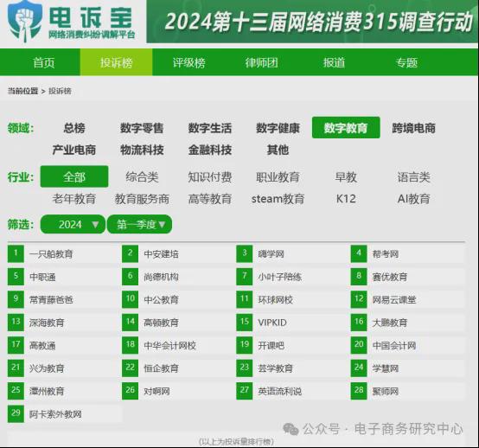
Task: Choose the 数字零售 domain
Action: coord(142,128)
